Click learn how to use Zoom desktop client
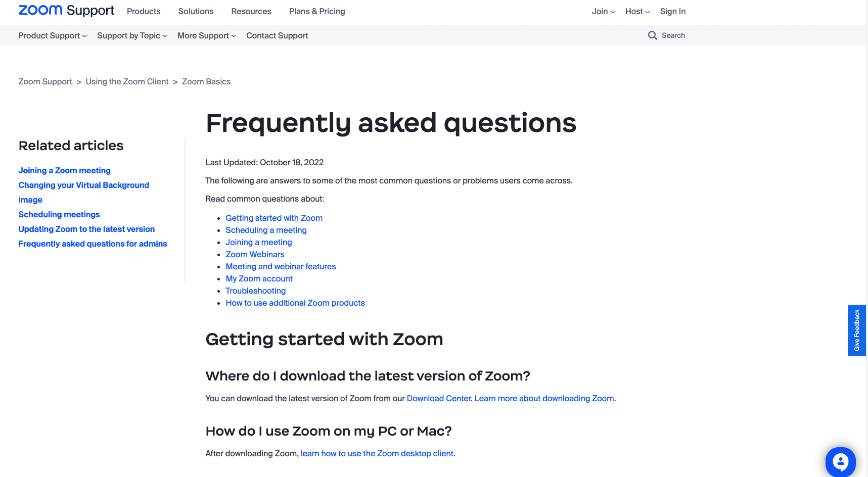The height and width of the screenshot is (477, 868). [x=377, y=453]
